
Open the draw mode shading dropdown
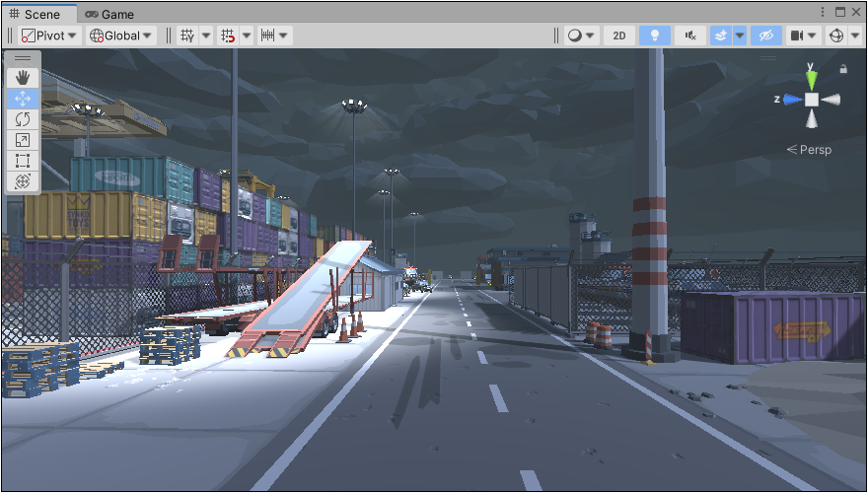coord(581,35)
